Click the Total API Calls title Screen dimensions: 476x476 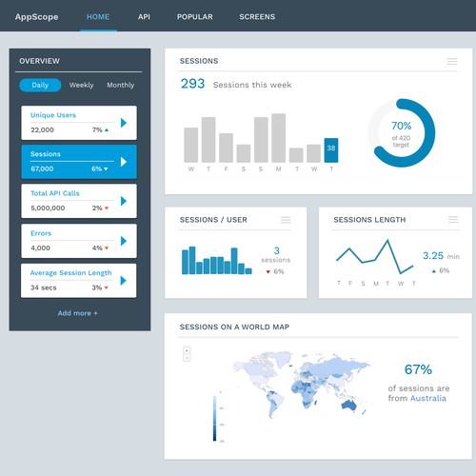click(55, 193)
